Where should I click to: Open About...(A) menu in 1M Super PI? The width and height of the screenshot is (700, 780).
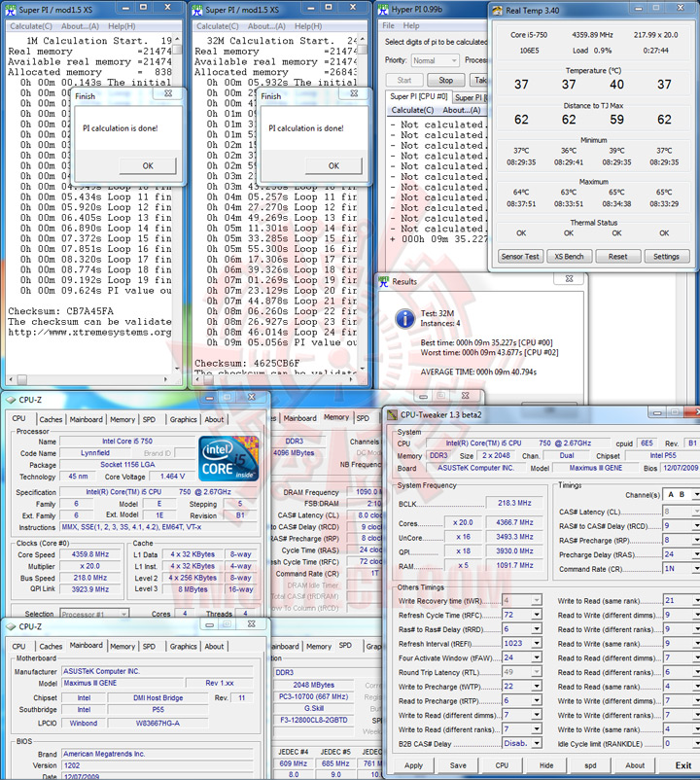click(80, 26)
